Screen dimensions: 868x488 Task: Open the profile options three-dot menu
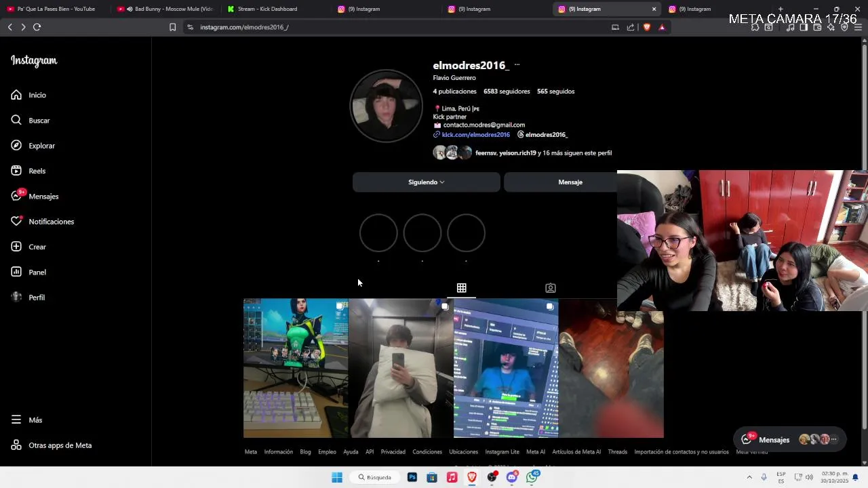(517, 65)
